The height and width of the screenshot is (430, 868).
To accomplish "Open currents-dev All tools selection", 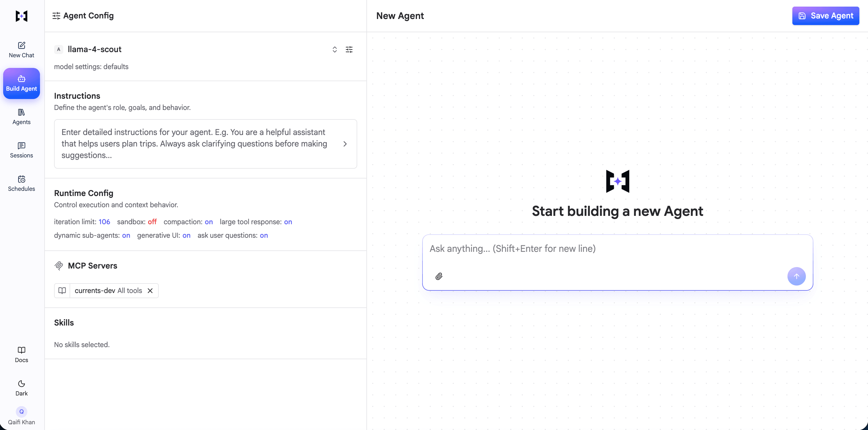I will [x=108, y=291].
